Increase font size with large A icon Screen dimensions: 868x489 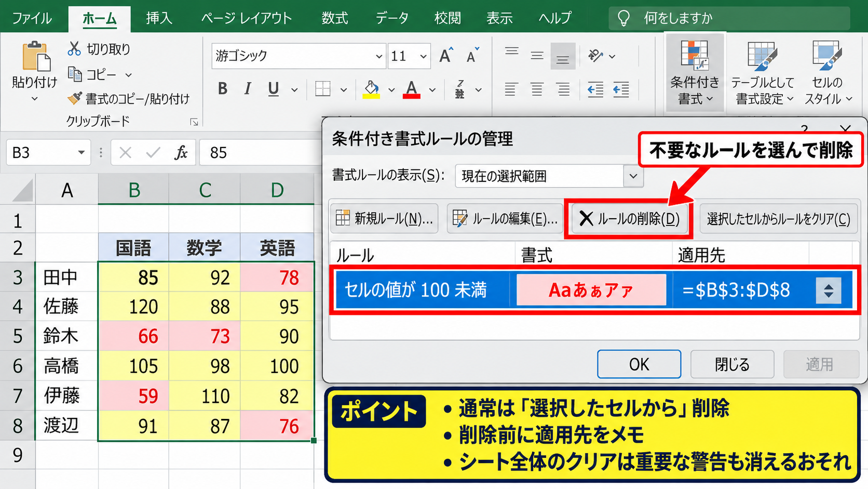point(445,55)
